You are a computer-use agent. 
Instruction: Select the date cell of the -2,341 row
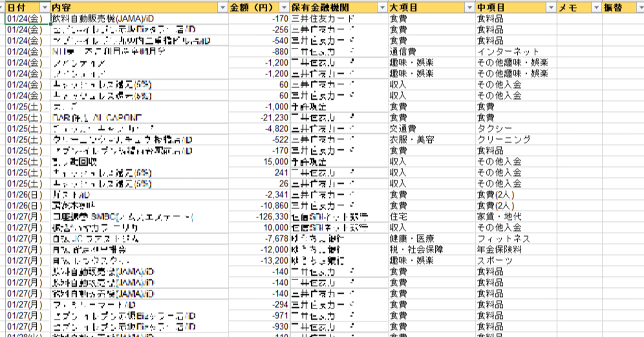pos(28,195)
